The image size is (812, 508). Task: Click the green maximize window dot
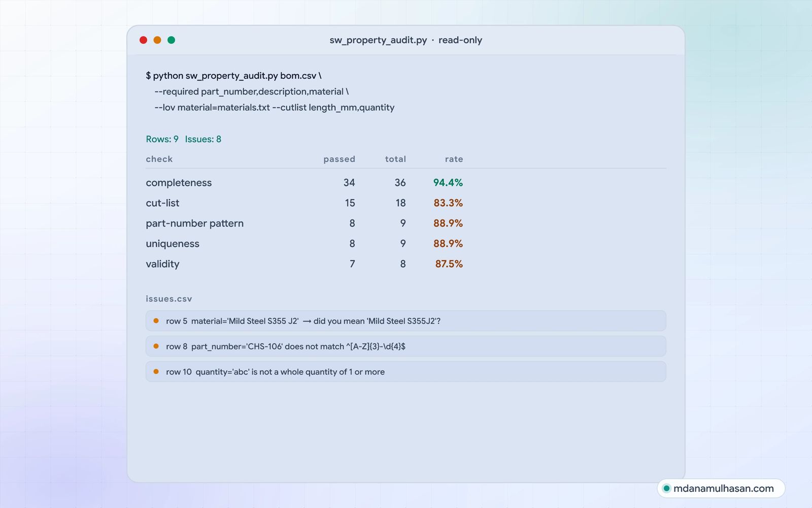coord(172,40)
